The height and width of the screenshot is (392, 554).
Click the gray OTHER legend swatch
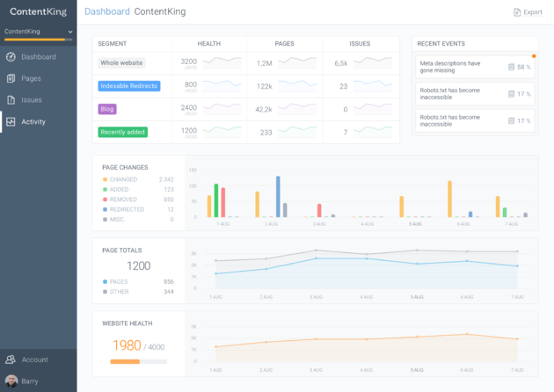(x=105, y=292)
